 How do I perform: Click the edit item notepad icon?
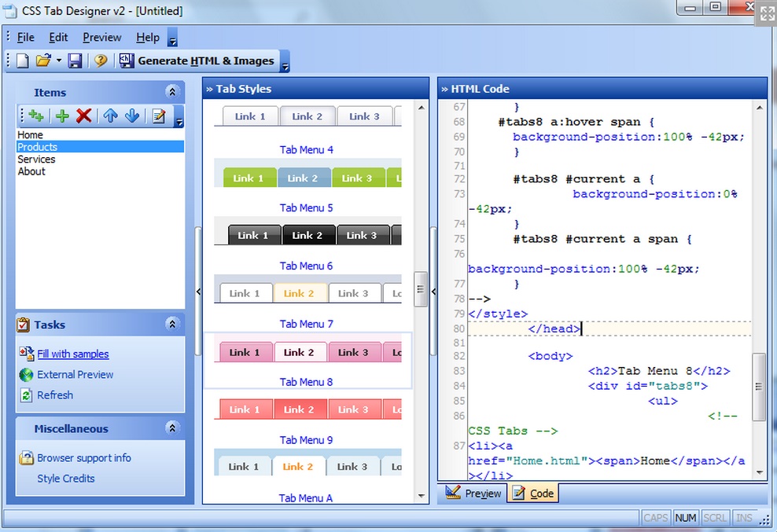pos(159,116)
